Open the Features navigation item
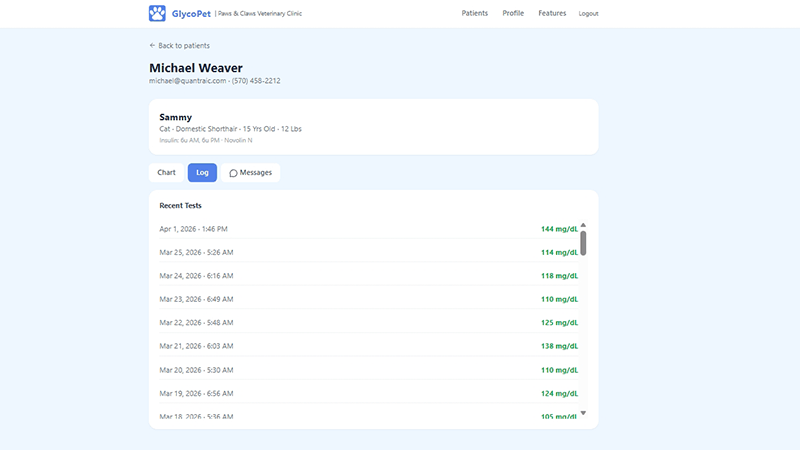 (x=552, y=13)
